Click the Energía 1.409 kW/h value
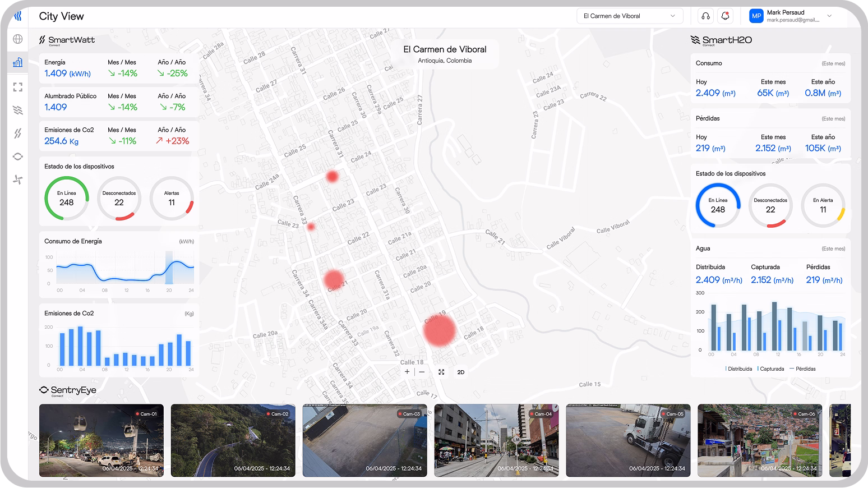 click(x=67, y=73)
